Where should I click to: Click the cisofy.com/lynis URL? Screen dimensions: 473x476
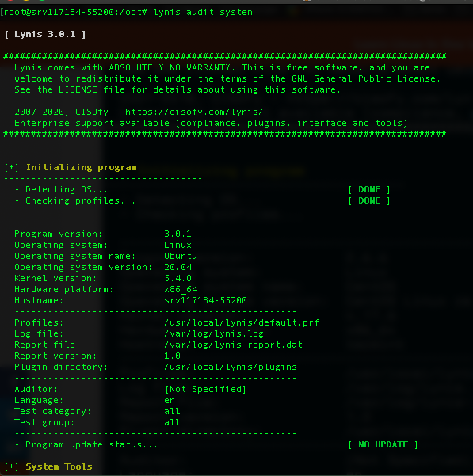(x=193, y=112)
